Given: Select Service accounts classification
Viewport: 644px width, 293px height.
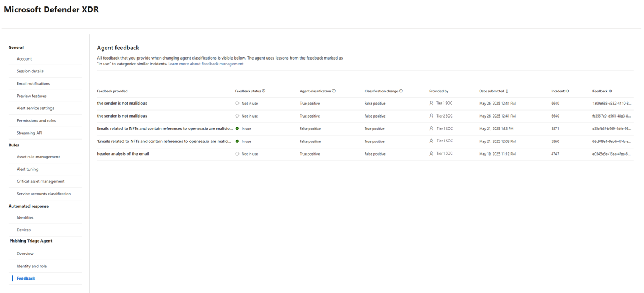Looking at the screenshot, I should pos(44,194).
